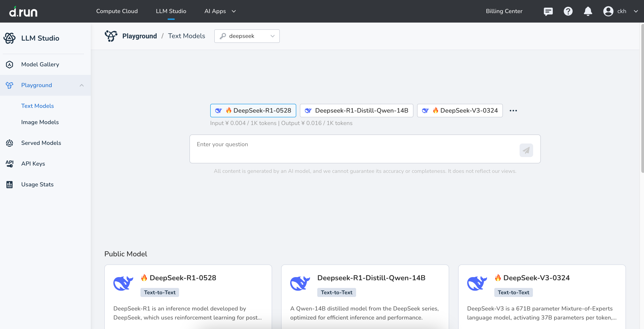Image resolution: width=644 pixels, height=329 pixels.
Task: Click the send message paper-plane icon
Action: tap(526, 150)
